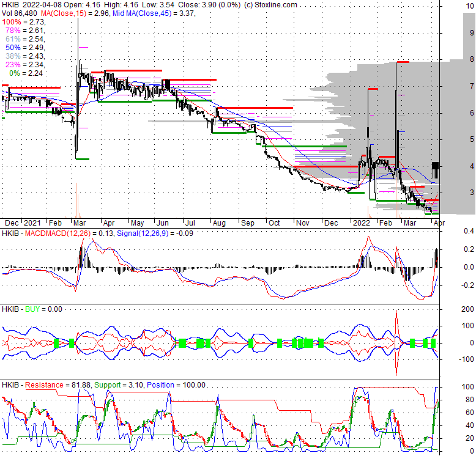476x456 pixels.
Task: Click the 78% = 2.61 Fibonacci level
Action: pyautogui.click(x=25, y=31)
